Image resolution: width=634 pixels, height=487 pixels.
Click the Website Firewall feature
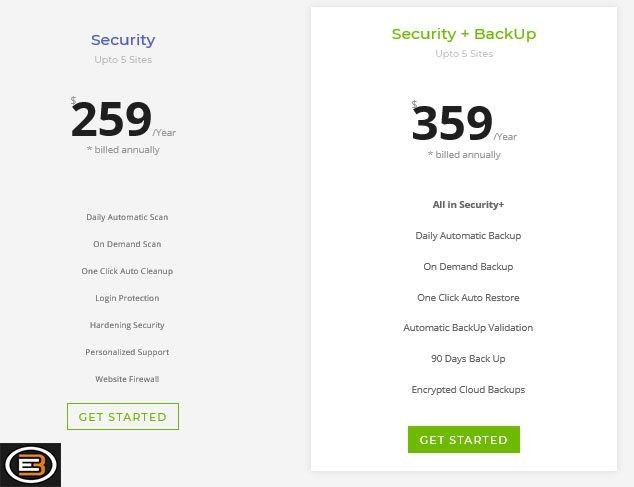point(127,379)
